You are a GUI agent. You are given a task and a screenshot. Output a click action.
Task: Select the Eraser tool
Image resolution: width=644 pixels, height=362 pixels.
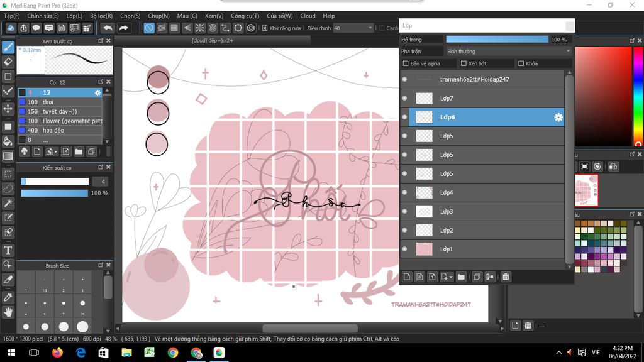click(8, 62)
